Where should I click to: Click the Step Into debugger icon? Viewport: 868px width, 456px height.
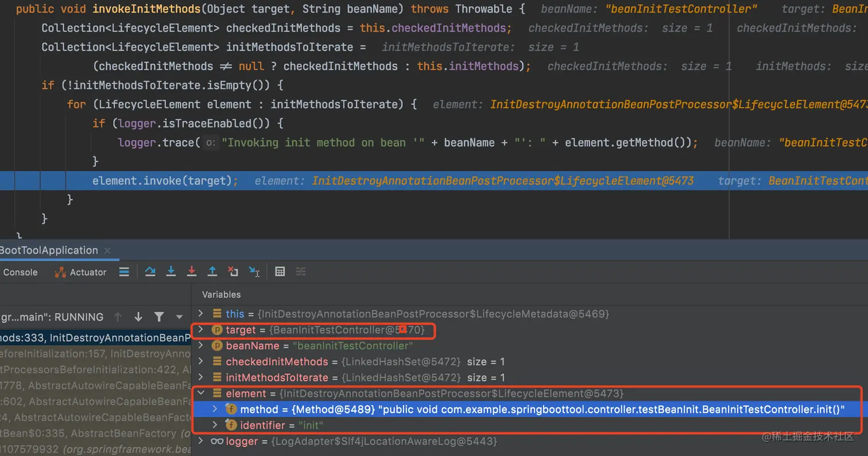point(171,272)
